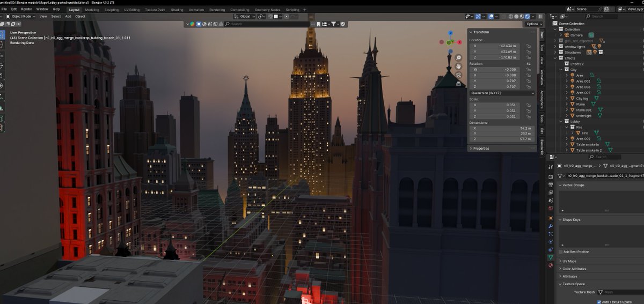This screenshot has height=304, width=644.
Task: Switch to the Sculpting workspace tab
Action: [x=112, y=10]
